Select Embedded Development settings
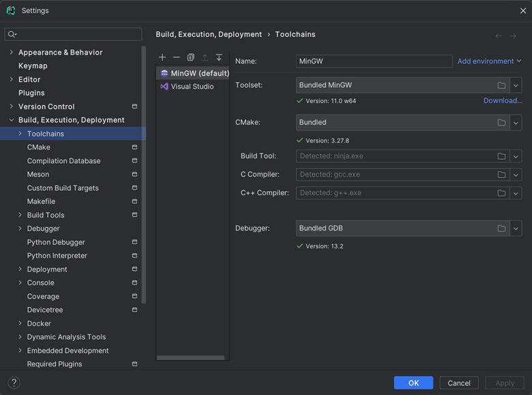532x395 pixels. (68, 351)
